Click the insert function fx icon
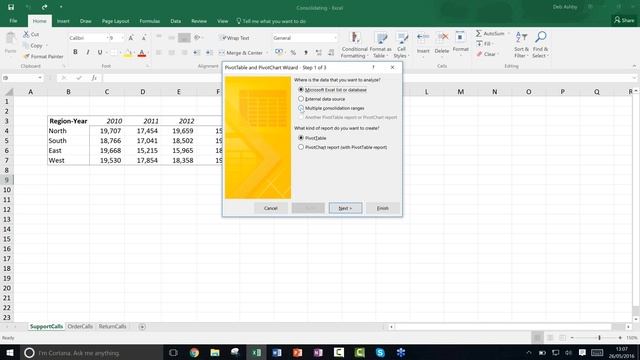This screenshot has width=640, height=360. point(94,78)
